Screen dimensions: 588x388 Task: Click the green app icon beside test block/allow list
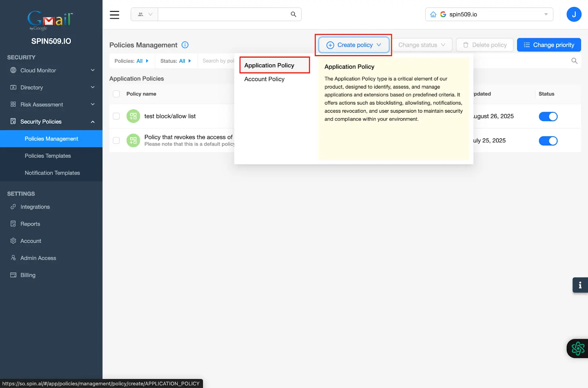point(133,116)
